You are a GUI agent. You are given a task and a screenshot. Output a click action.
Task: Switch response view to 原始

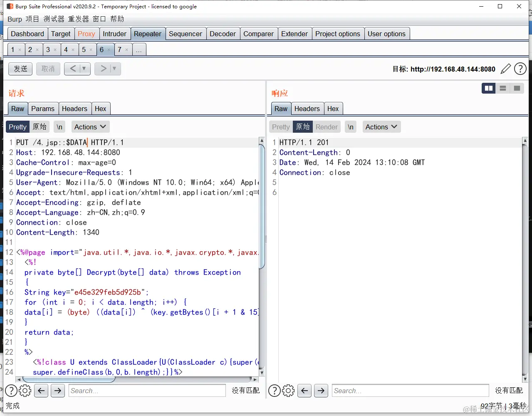tap(303, 127)
